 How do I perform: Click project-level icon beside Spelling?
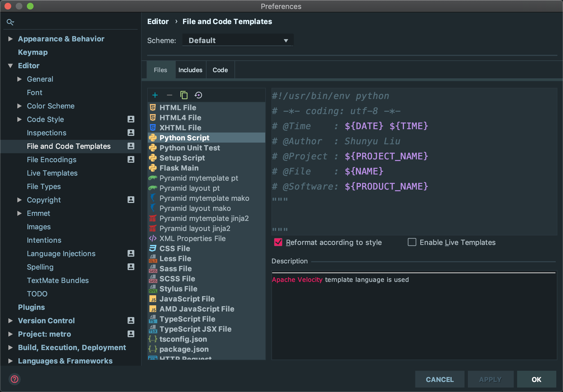tap(131, 267)
